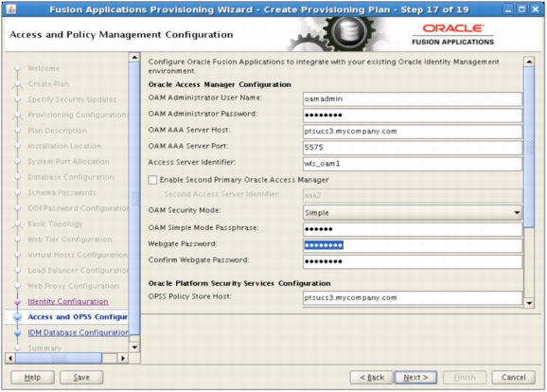The width and height of the screenshot is (547, 392).
Task: Open the OAM Security Mode dropdown
Action: pos(413,213)
